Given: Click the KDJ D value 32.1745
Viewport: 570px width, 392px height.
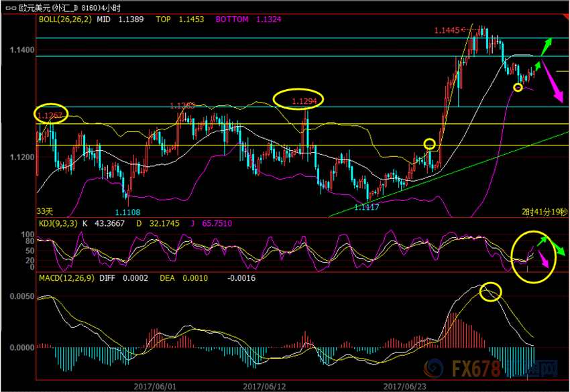Looking at the screenshot, I should pyautogui.click(x=164, y=223).
